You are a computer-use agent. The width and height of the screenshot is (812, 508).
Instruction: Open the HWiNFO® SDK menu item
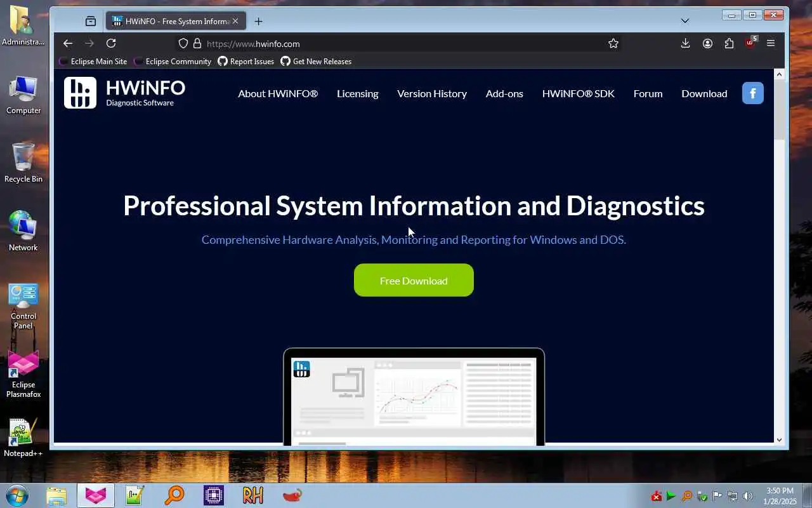579,93
